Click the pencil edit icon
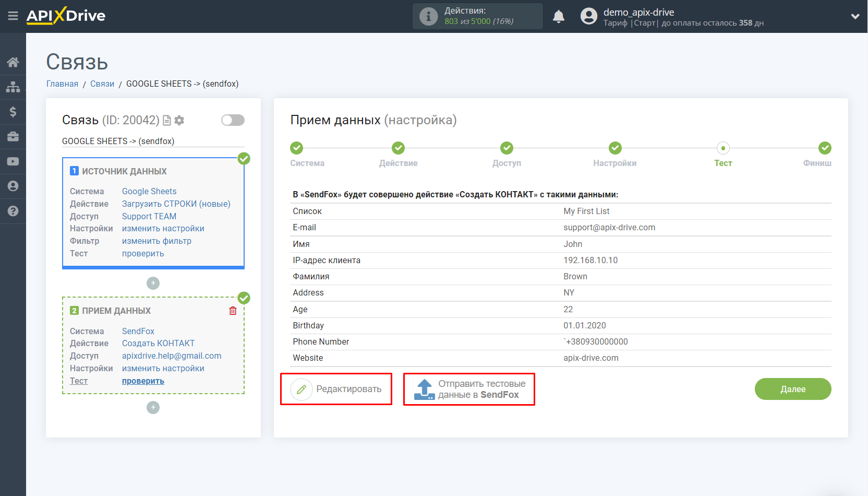868x496 pixels. coord(301,389)
